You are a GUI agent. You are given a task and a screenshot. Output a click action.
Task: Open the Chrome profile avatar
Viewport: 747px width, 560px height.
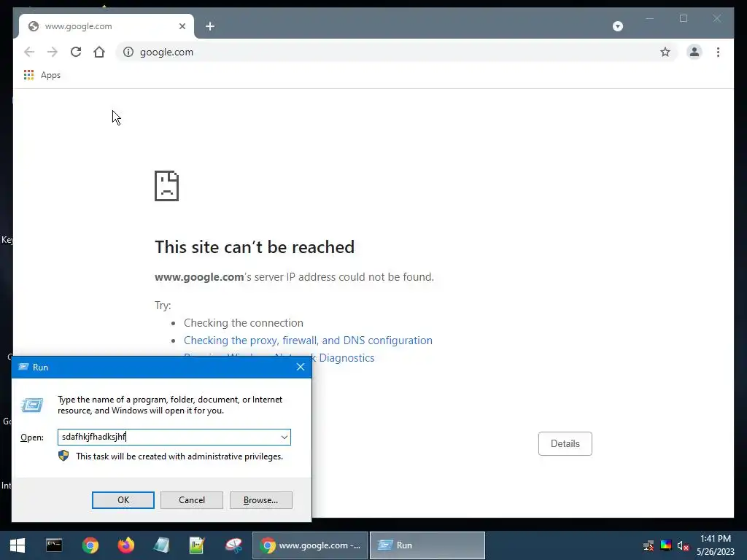694,52
